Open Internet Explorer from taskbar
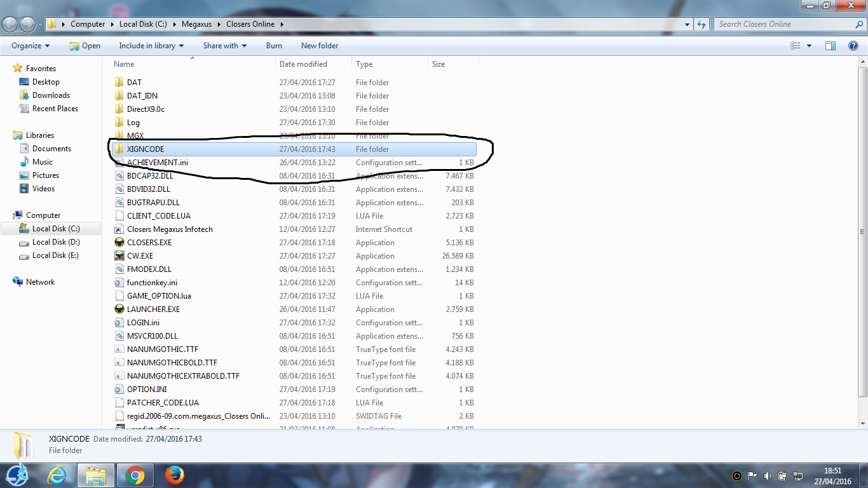This screenshot has width=868, height=488. [x=57, y=475]
